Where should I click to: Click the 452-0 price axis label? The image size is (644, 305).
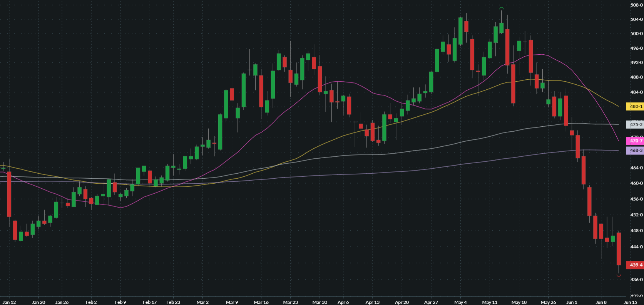point(636,215)
